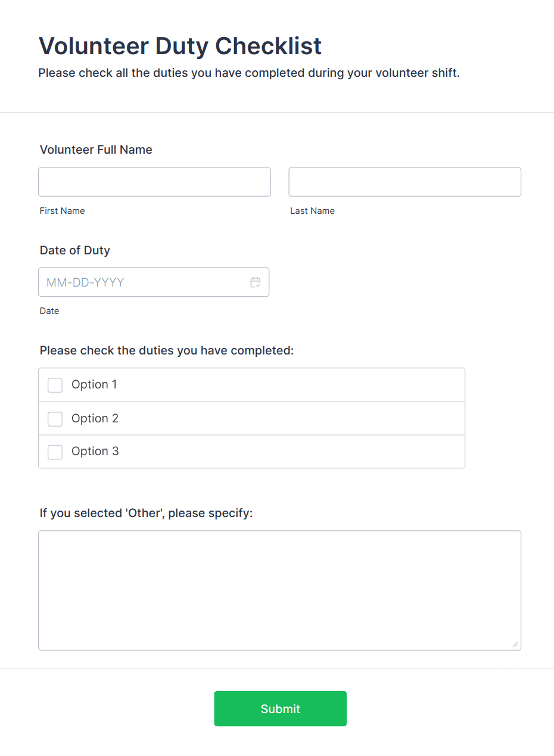The height and width of the screenshot is (756, 554).
Task: Check the Option 1 checkbox
Action: tap(55, 385)
